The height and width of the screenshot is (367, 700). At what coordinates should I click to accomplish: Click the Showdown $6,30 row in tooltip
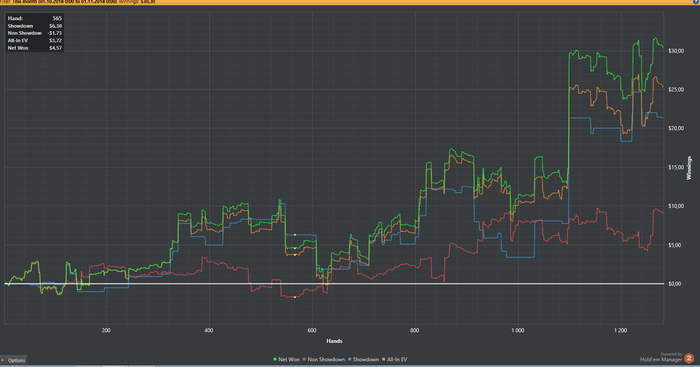[34, 26]
